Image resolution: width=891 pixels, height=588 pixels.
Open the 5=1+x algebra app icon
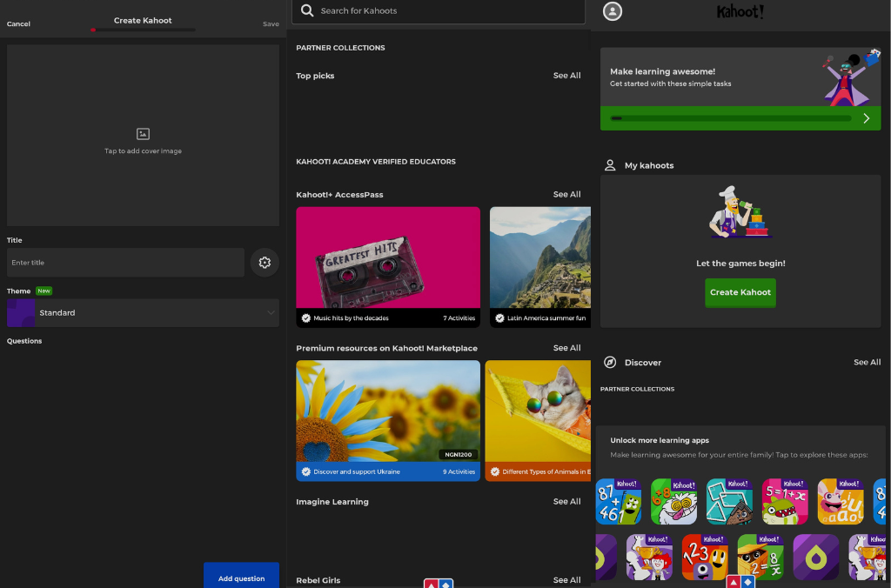click(x=785, y=502)
